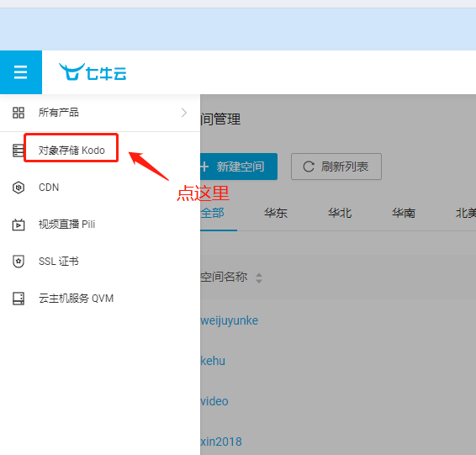This screenshot has height=455, width=476.
Task: Open the xin2018 bucket link
Action: (221, 442)
